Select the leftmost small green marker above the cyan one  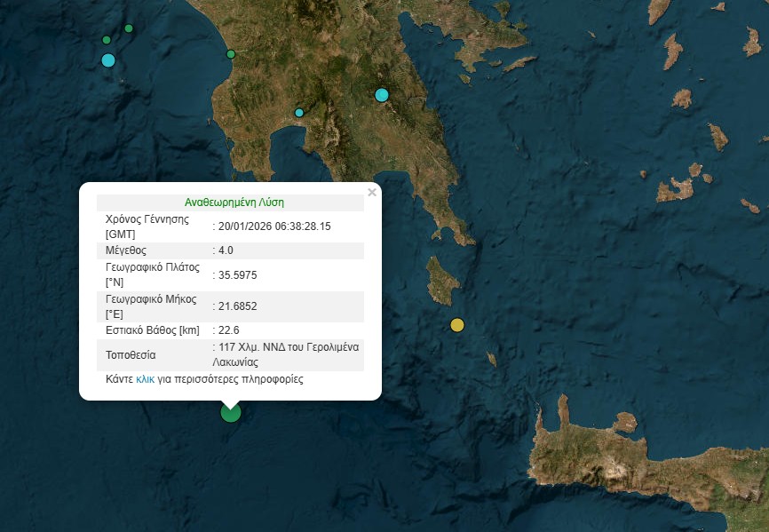pos(107,40)
